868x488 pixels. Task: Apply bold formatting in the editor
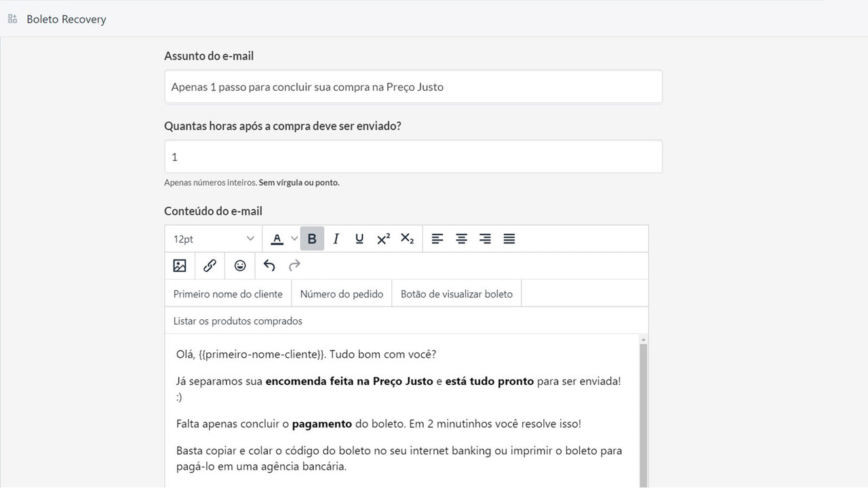point(312,239)
